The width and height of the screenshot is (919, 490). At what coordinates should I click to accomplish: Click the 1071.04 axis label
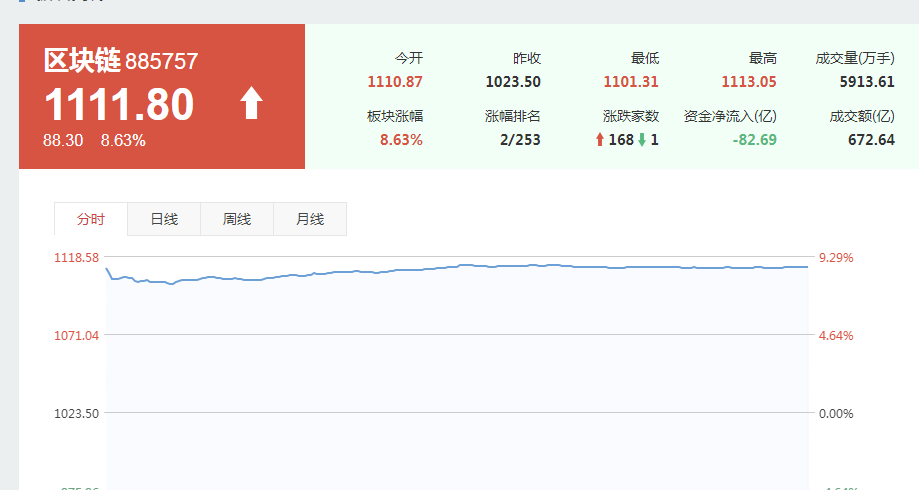click(x=77, y=335)
